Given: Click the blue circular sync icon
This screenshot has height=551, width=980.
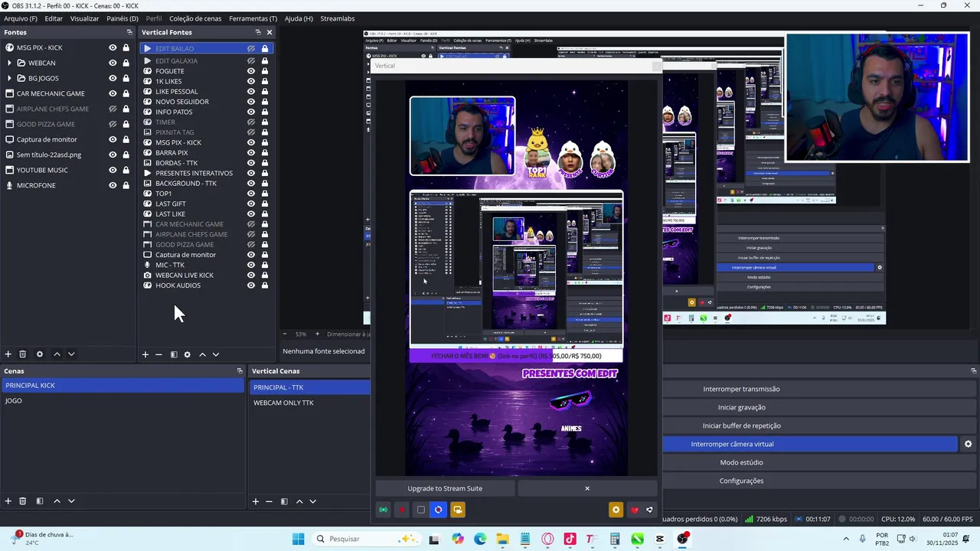Looking at the screenshot, I should (438, 510).
